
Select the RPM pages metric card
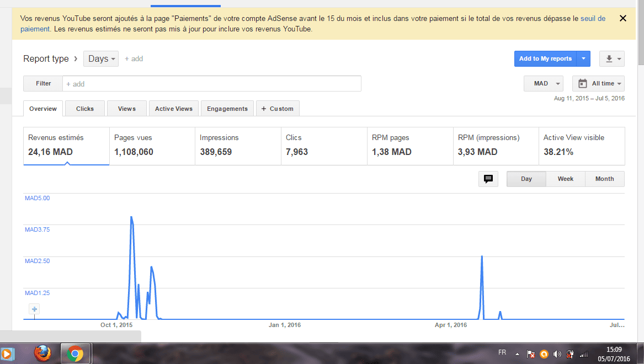410,146
